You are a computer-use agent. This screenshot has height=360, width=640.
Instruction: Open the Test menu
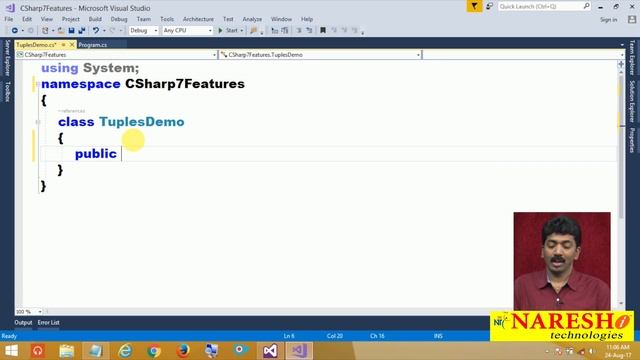click(228, 19)
